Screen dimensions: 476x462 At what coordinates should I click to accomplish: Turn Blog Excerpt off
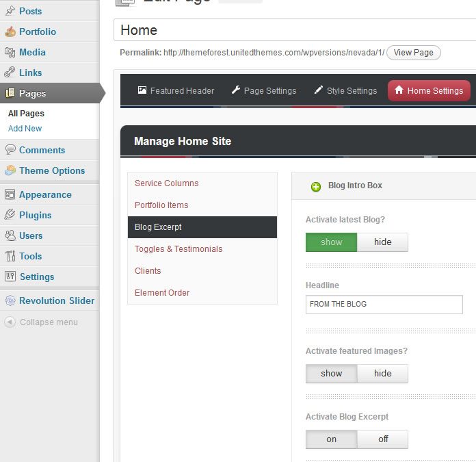[382, 439]
